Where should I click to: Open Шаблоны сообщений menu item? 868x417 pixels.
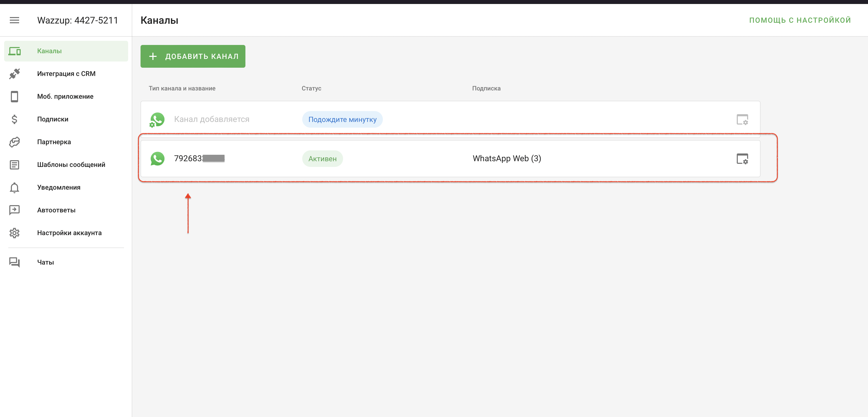[x=71, y=165]
